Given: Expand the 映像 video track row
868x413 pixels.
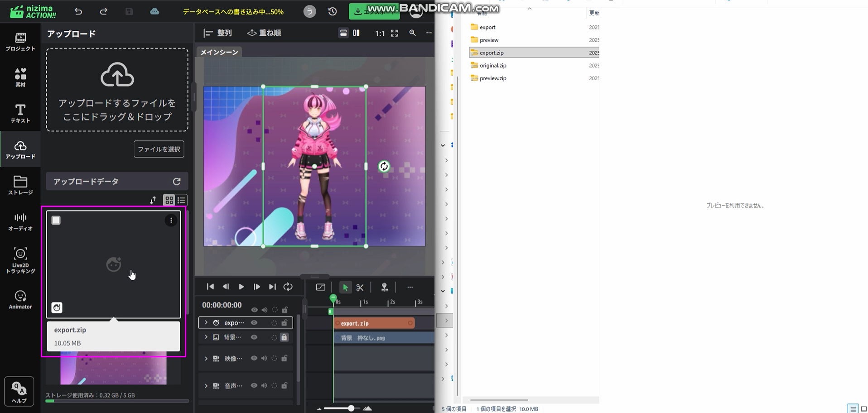Looking at the screenshot, I should click(x=206, y=359).
